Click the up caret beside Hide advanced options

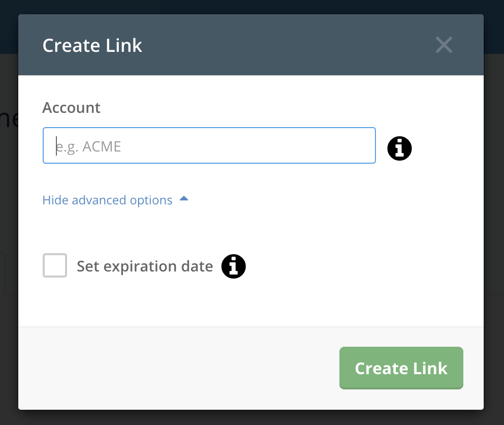pos(184,198)
